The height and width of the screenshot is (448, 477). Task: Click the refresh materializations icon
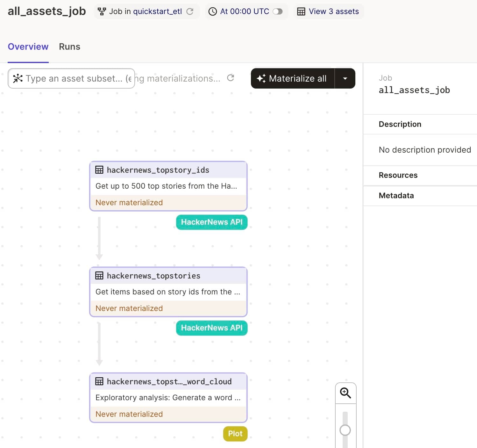click(x=231, y=78)
